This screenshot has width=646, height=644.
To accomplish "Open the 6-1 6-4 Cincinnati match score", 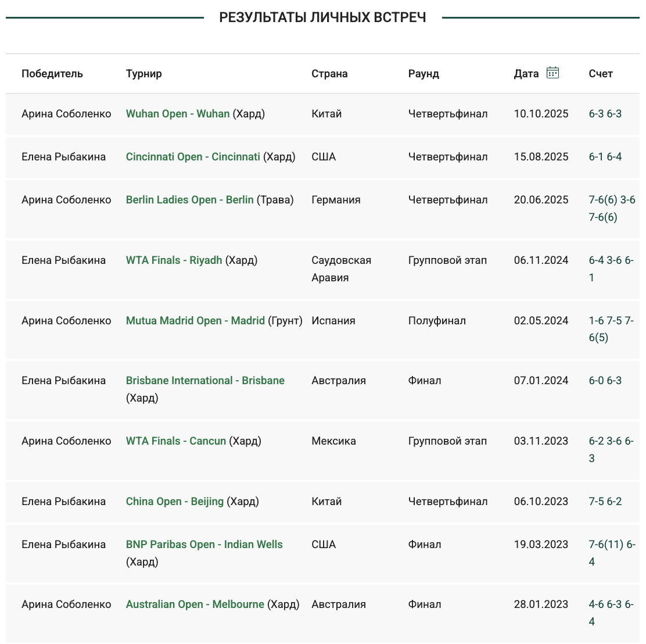I will click(605, 157).
